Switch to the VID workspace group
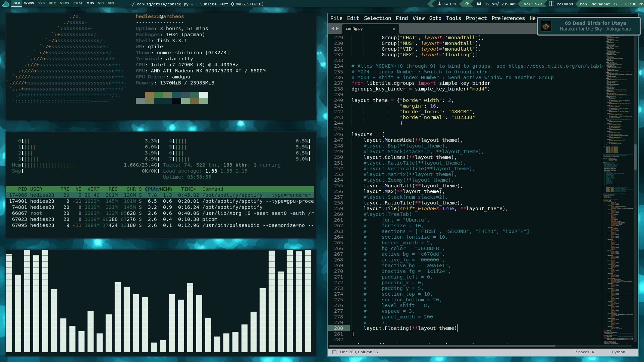The width and height of the screenshot is (644, 362). pos(101,3)
